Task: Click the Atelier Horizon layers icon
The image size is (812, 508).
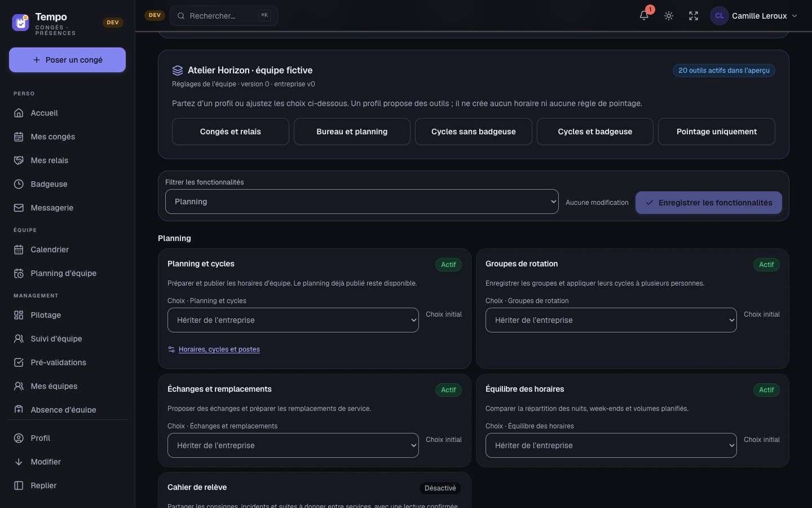Action: [178, 71]
